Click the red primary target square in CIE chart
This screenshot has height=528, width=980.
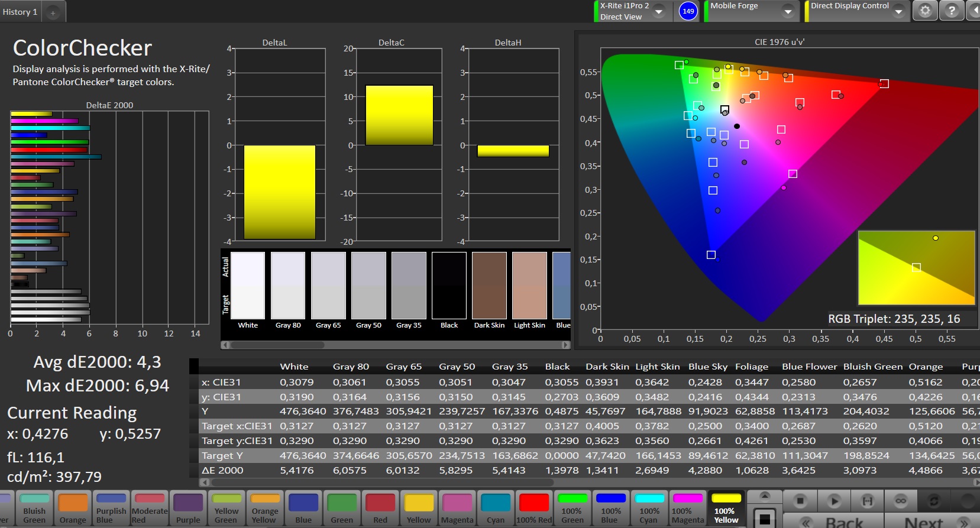(884, 84)
